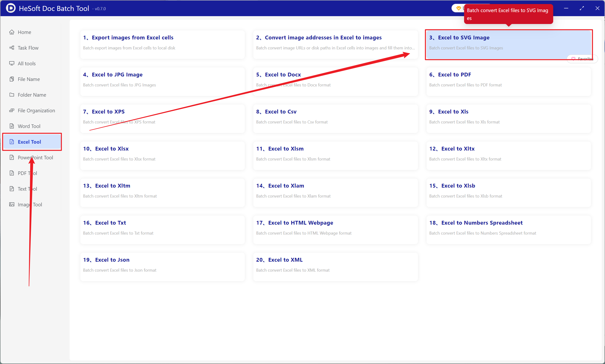Screen dimensions: 605x364
Task: Click the Word Tool document icon
Action: coord(12,126)
